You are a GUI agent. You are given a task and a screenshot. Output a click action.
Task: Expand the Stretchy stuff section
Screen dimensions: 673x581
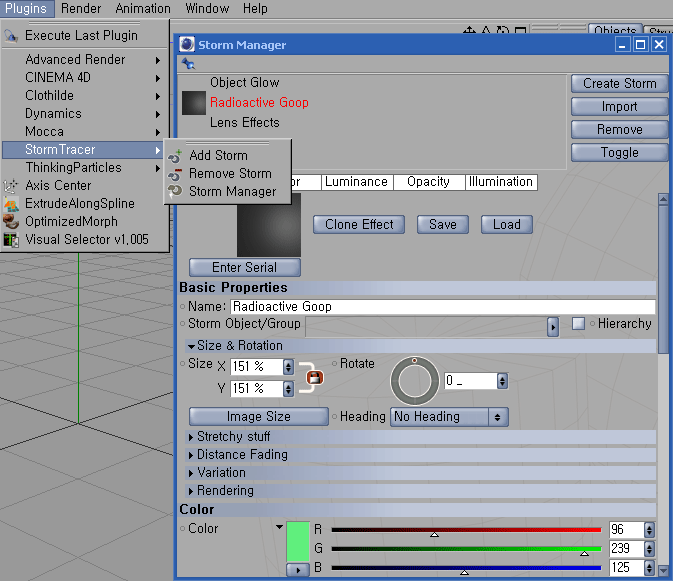tap(191, 437)
